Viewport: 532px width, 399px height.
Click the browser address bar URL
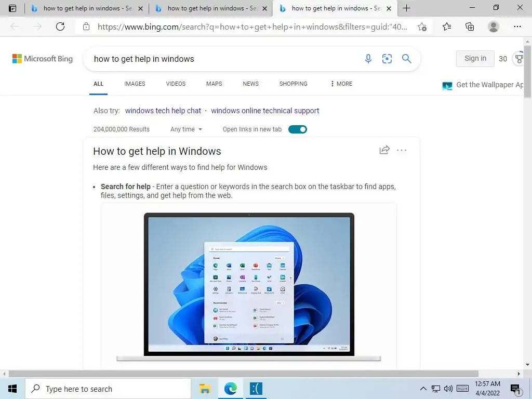[x=252, y=27]
